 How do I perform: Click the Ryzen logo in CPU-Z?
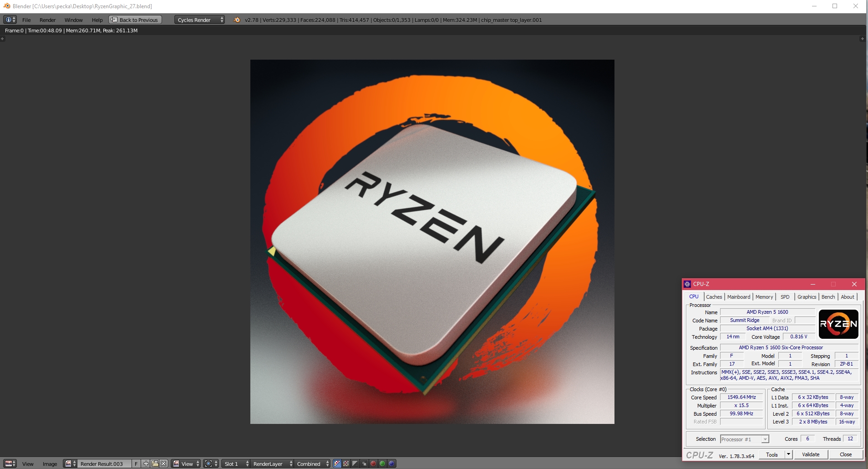pyautogui.click(x=838, y=324)
